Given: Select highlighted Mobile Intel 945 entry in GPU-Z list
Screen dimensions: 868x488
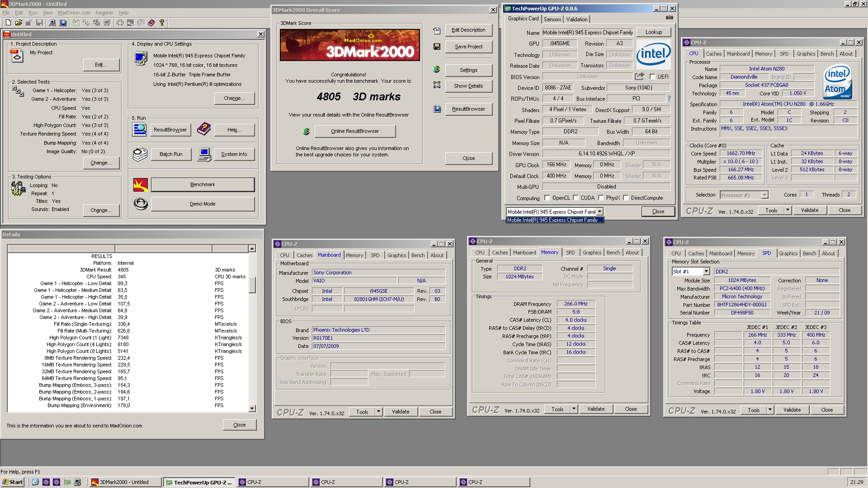Looking at the screenshot, I should pyautogui.click(x=555, y=220).
